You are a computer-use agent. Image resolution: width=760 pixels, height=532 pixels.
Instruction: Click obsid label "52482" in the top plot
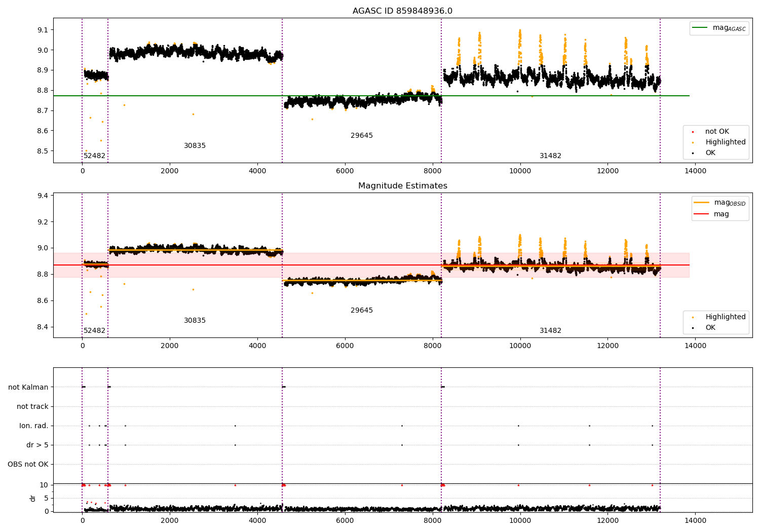coord(95,156)
